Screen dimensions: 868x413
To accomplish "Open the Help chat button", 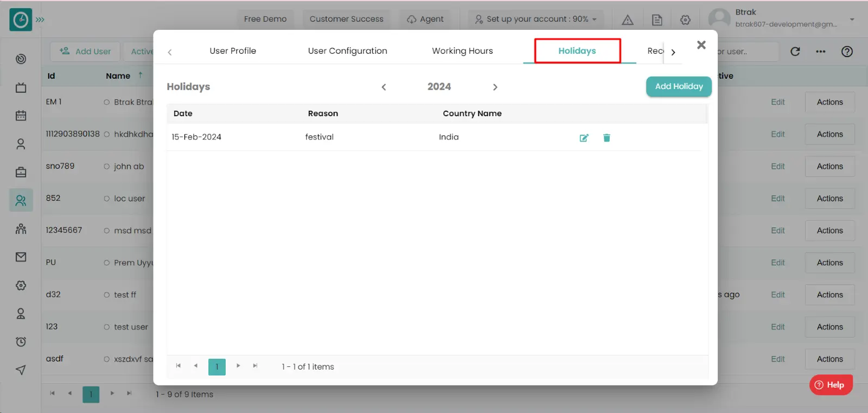I will pos(831,385).
